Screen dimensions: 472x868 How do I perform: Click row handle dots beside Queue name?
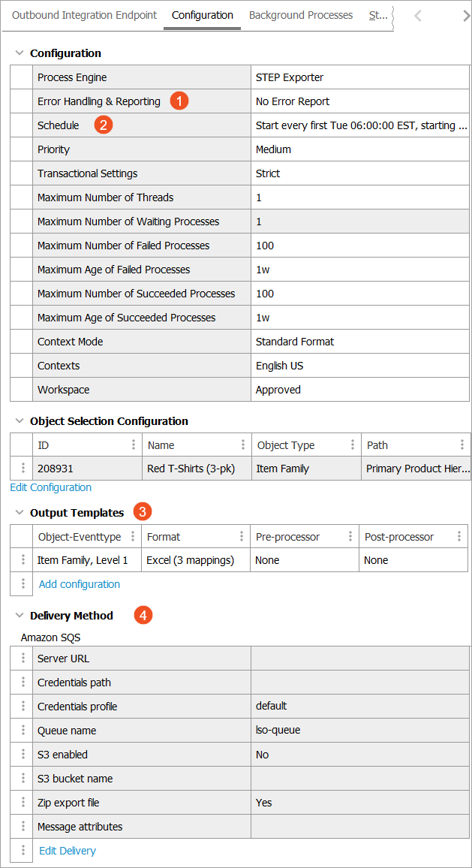point(23,731)
